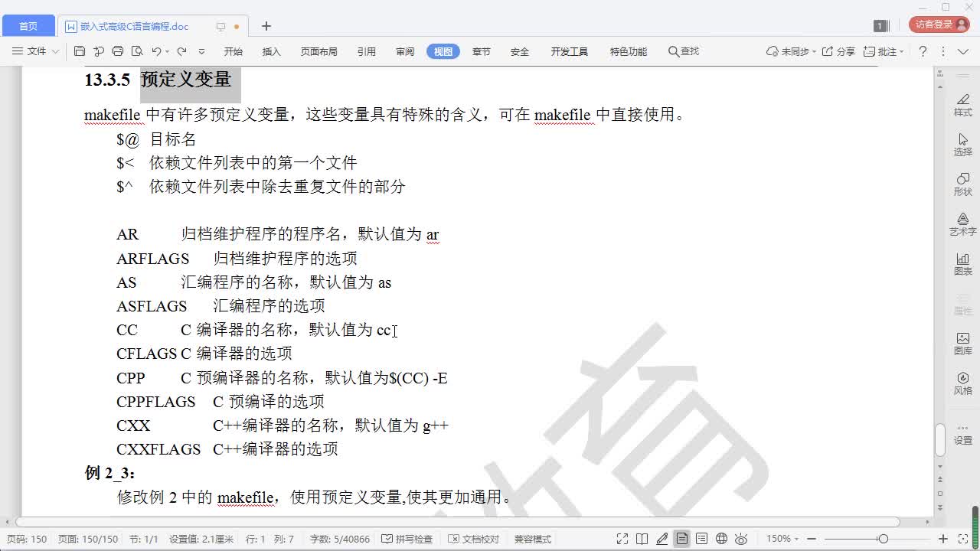Switch to reading layout view icon

(x=642, y=539)
